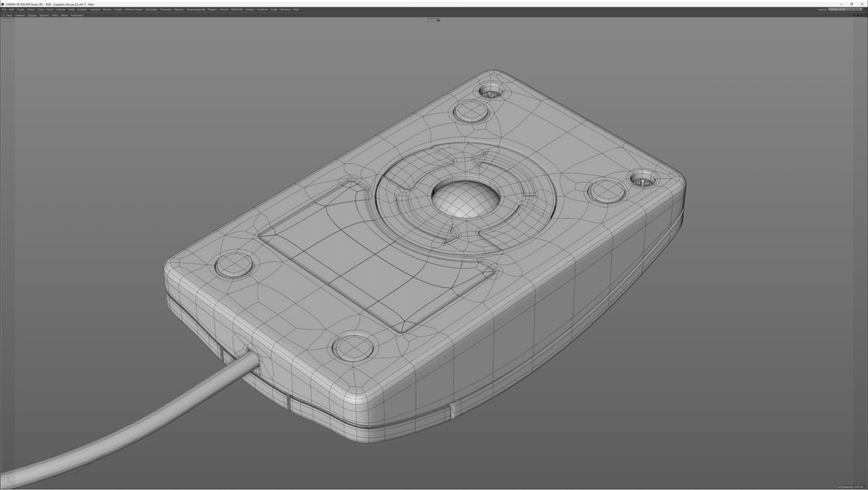The width and height of the screenshot is (868, 490).
Task: Open the Pipeline menu
Action: (x=179, y=9)
